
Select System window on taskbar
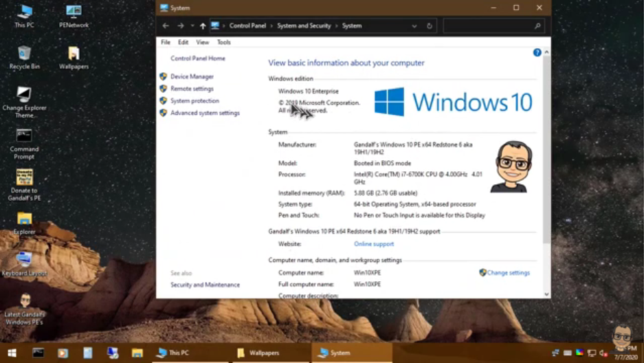coord(352,353)
